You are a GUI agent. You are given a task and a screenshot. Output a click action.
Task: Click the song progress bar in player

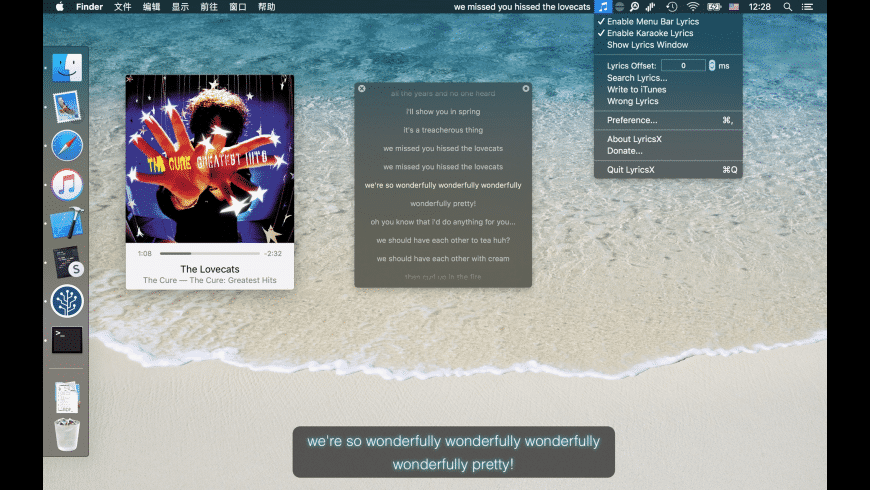(210, 254)
